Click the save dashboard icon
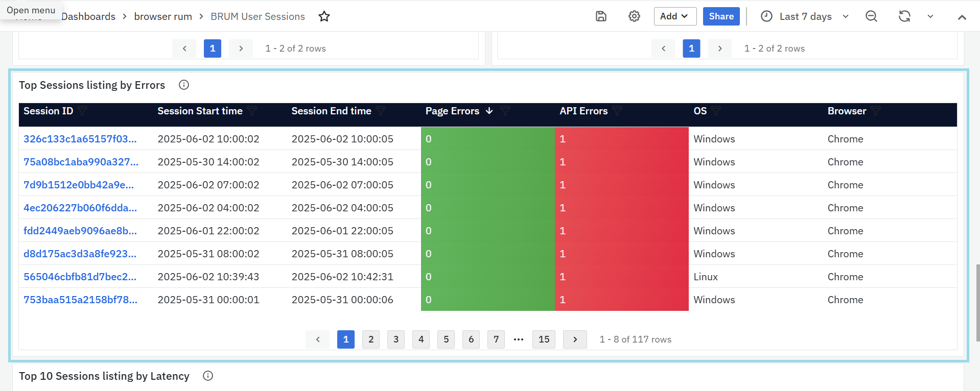980x391 pixels. 601,16
